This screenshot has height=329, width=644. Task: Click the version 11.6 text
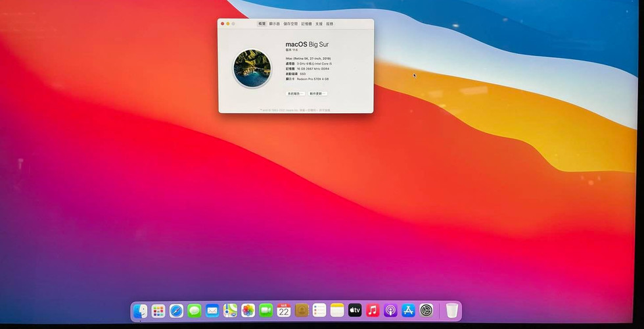point(292,50)
